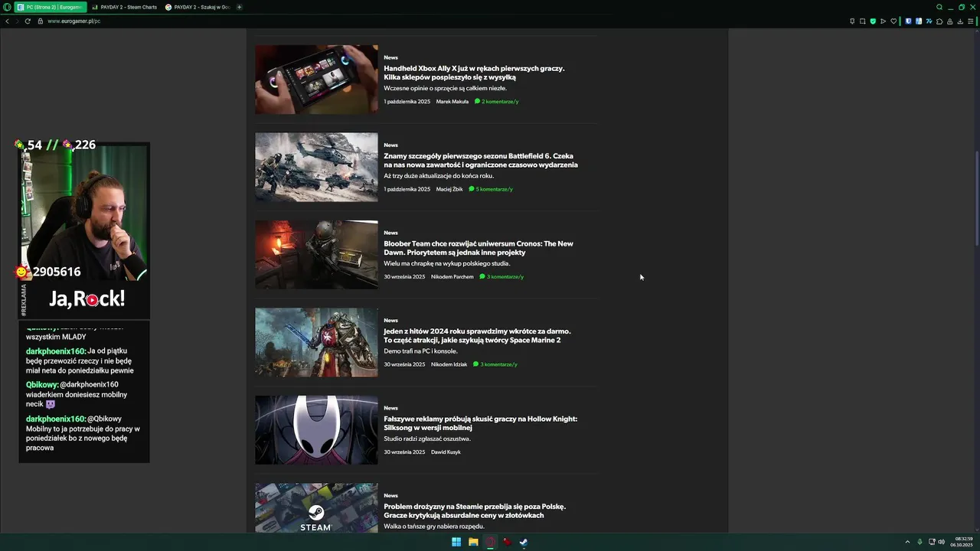Click "Studio radzi zgłaszać oszustwa." text
Image resolution: width=980 pixels, height=551 pixels.
pyautogui.click(x=427, y=439)
